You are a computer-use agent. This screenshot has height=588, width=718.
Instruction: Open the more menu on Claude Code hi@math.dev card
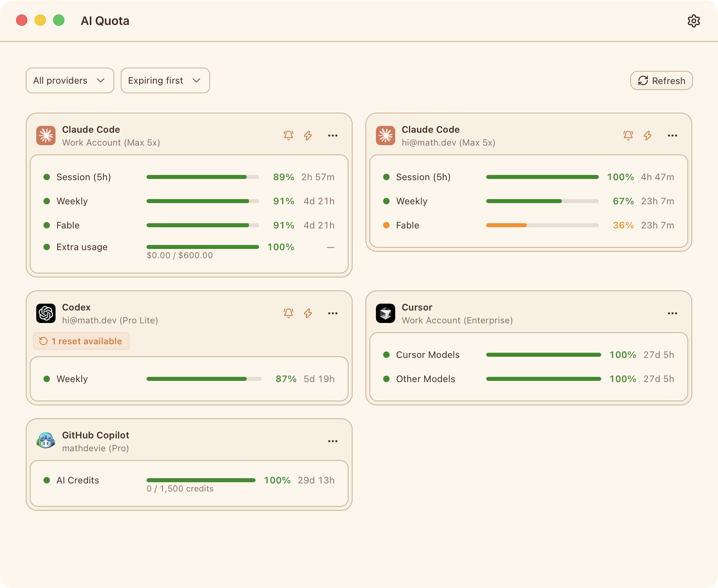coord(673,136)
